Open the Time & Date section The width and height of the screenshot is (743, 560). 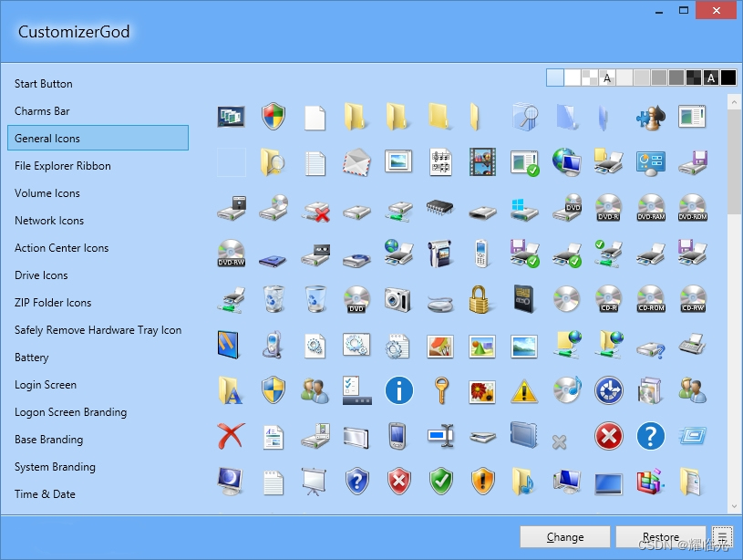[x=45, y=494]
